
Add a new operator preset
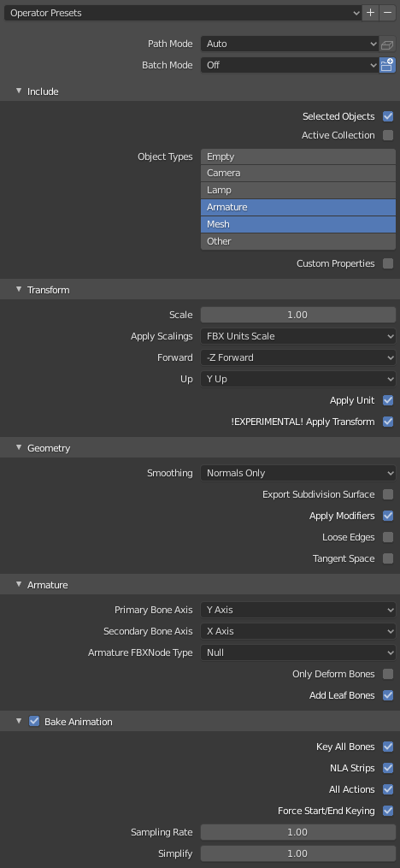click(370, 13)
